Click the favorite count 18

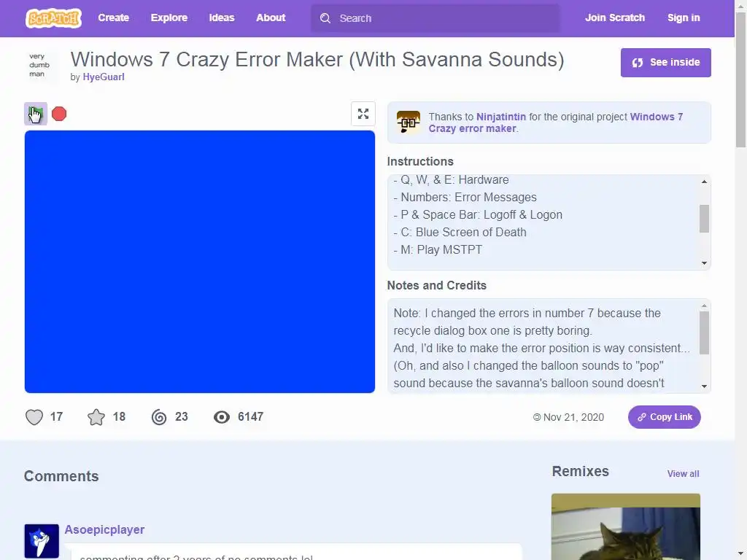tap(119, 417)
